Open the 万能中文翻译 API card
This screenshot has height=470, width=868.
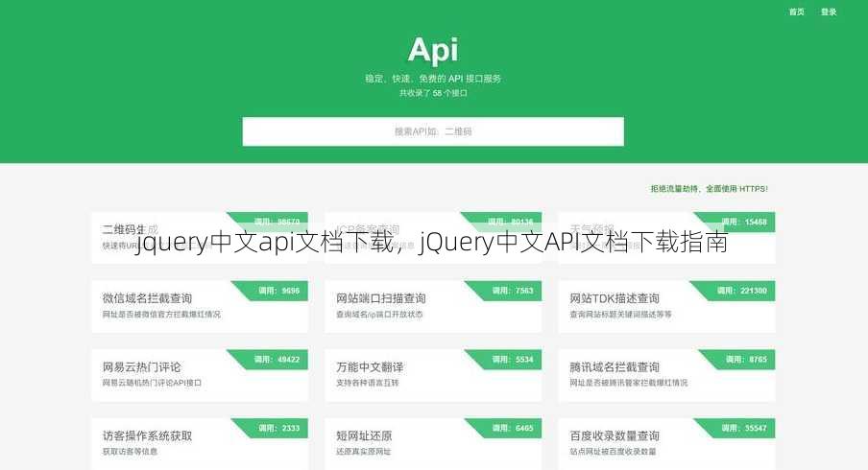pyautogui.click(x=433, y=375)
